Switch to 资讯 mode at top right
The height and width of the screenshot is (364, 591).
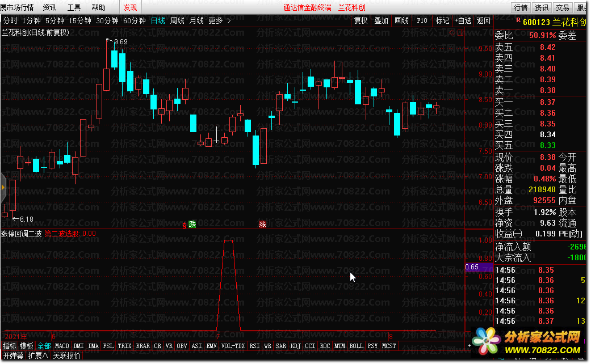542,7
